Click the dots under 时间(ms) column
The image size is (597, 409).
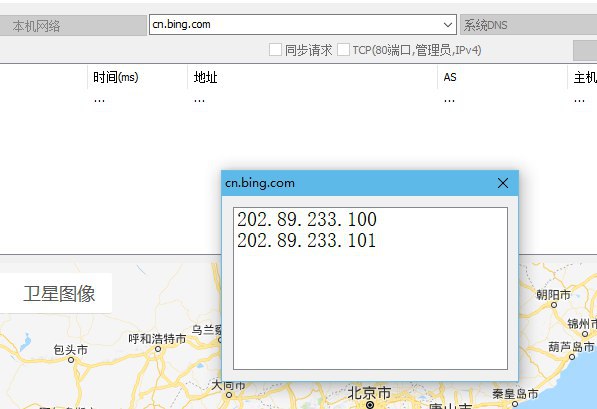tap(99, 101)
